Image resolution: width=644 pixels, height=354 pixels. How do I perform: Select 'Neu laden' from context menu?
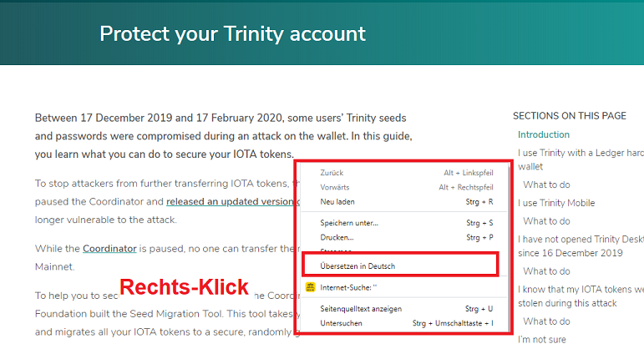(404, 202)
